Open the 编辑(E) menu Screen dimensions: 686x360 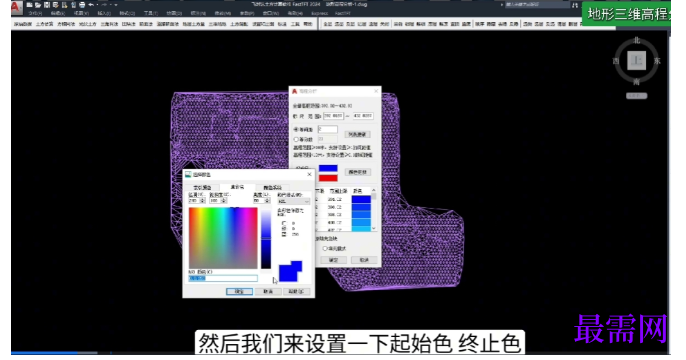pyautogui.click(x=58, y=13)
